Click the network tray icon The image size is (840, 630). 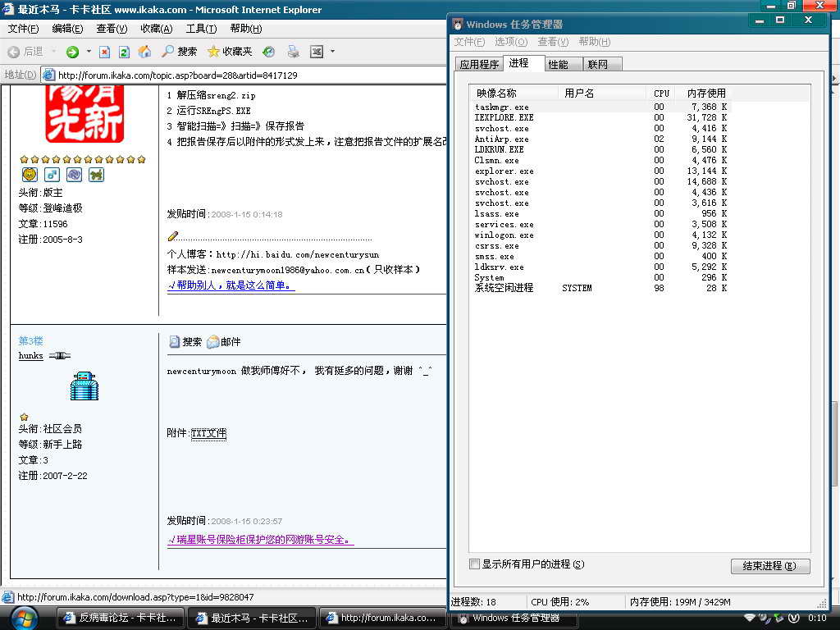point(750,618)
